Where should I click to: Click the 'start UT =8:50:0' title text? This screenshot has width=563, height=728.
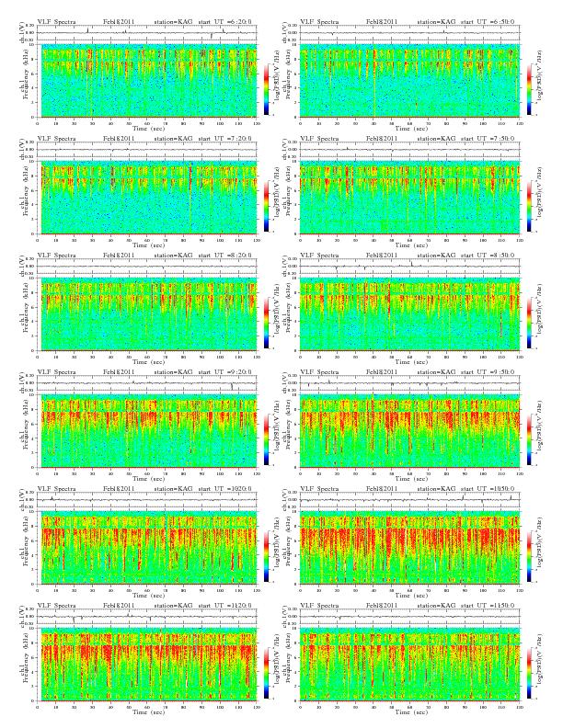(488, 256)
